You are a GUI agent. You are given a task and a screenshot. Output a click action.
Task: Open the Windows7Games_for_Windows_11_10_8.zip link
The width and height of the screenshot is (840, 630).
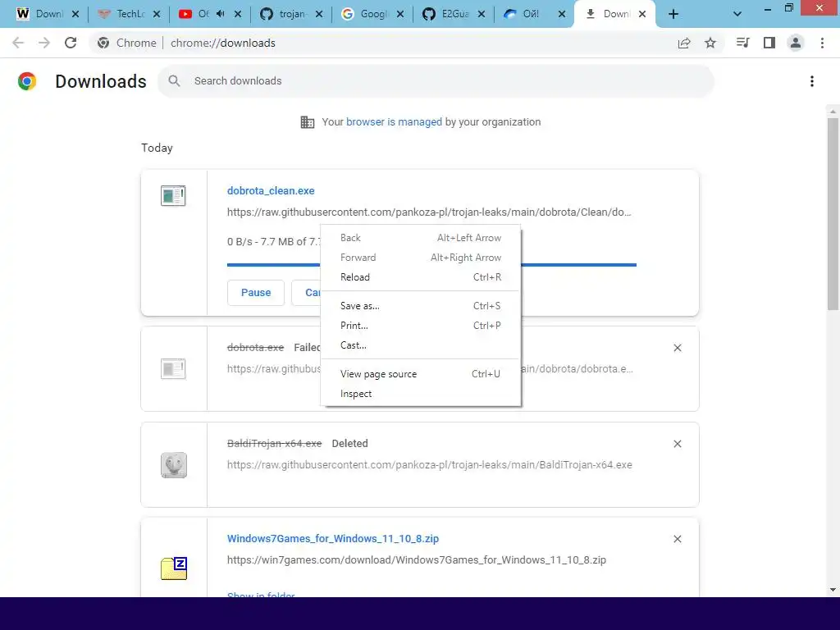pos(333,538)
